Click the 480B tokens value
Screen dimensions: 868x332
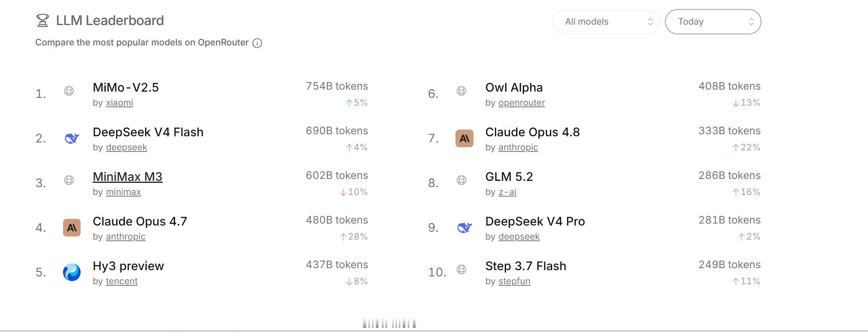click(x=337, y=220)
